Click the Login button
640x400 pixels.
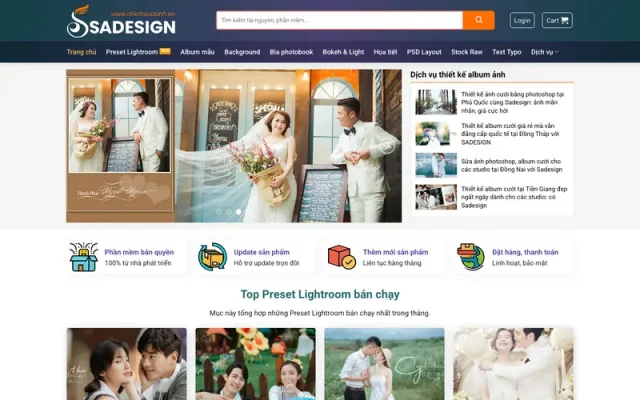(522, 20)
